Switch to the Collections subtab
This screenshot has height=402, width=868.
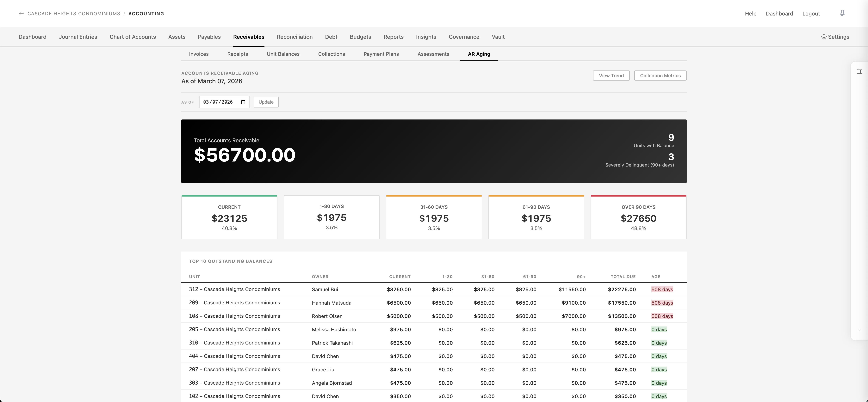331,54
